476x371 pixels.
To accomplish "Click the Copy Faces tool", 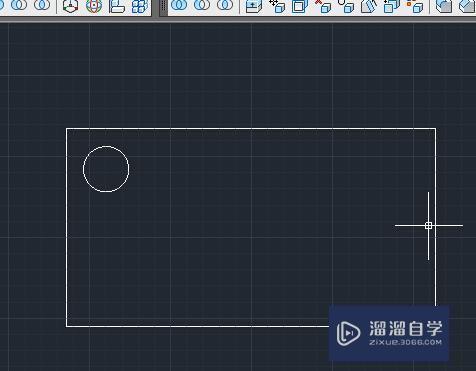I will coord(392,6).
